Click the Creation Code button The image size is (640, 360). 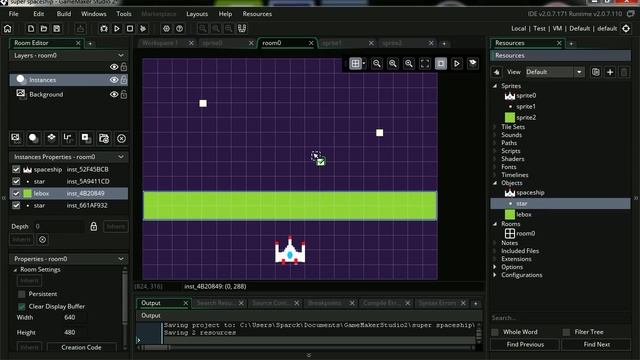[x=81, y=347]
